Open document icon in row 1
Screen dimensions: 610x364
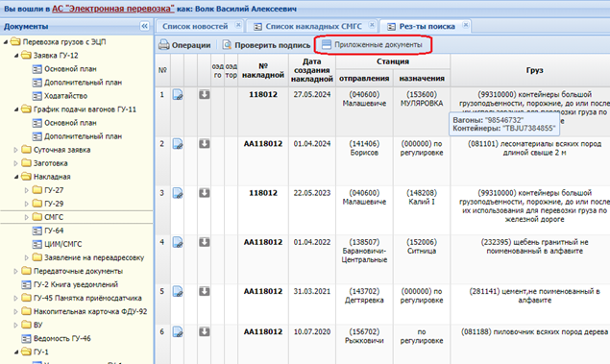pyautogui.click(x=178, y=95)
